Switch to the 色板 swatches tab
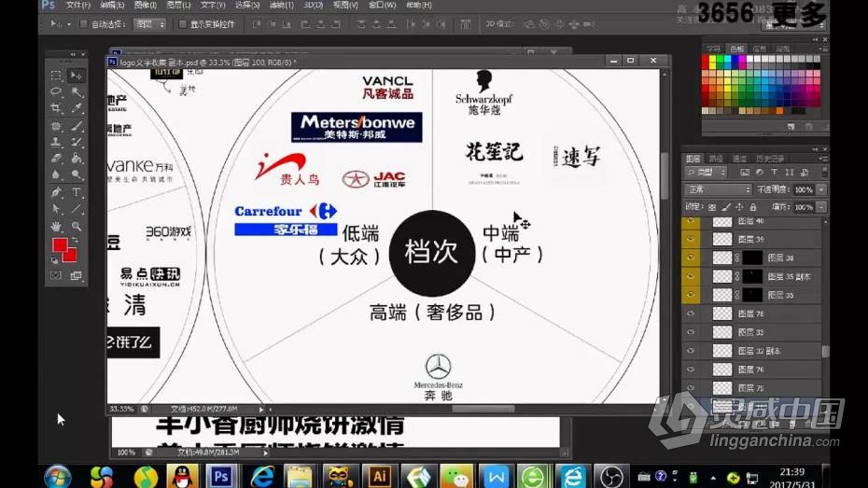This screenshot has width=868, height=488. (737, 49)
